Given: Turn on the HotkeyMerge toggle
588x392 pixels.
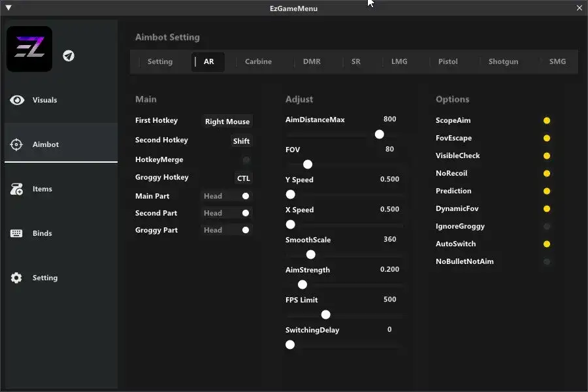Looking at the screenshot, I should 246,160.
